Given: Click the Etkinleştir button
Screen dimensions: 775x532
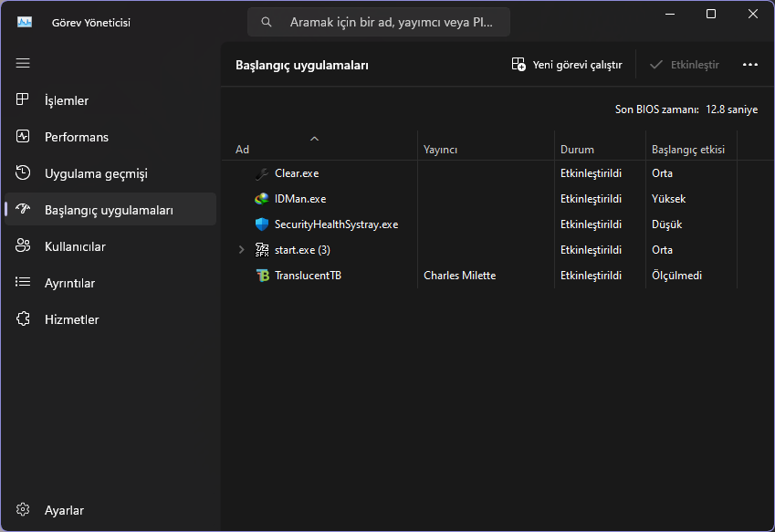Looking at the screenshot, I should pyautogui.click(x=684, y=65).
